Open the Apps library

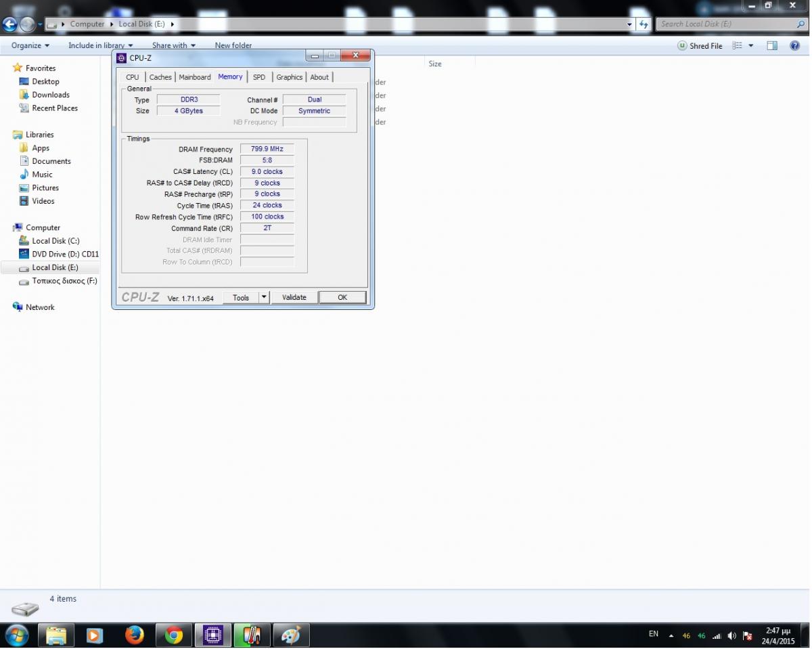click(41, 148)
